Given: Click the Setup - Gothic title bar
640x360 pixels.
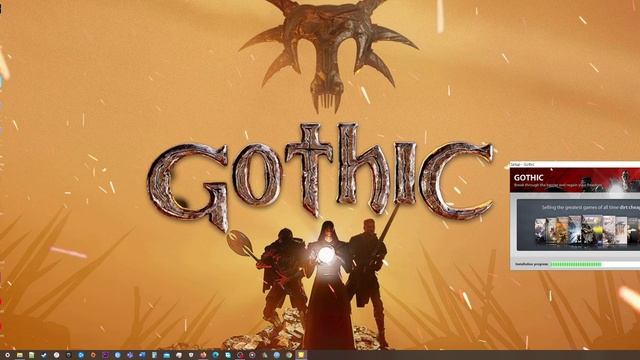Looking at the screenshot, I should point(575,164).
